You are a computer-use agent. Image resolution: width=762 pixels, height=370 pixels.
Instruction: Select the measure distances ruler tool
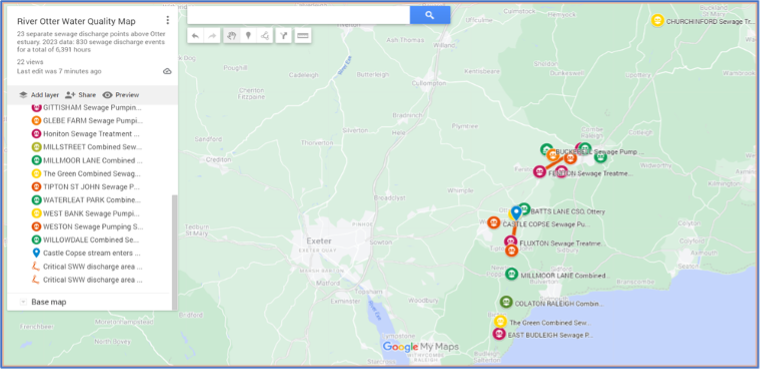pyautogui.click(x=303, y=35)
